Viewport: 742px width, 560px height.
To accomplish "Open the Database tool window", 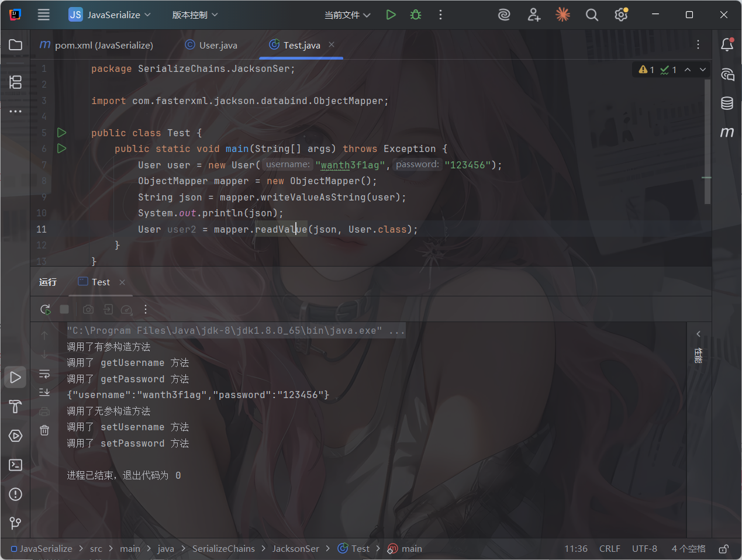I will [727, 103].
